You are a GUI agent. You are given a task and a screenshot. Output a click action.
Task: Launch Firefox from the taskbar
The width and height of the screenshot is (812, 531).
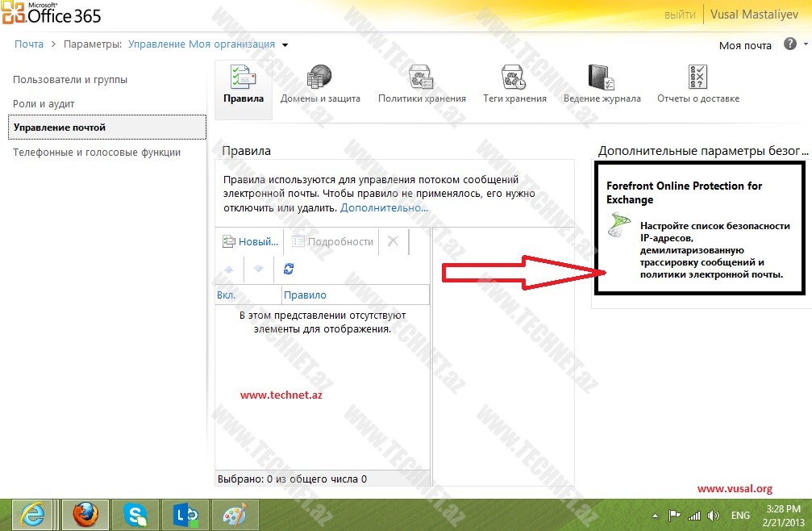[85, 514]
